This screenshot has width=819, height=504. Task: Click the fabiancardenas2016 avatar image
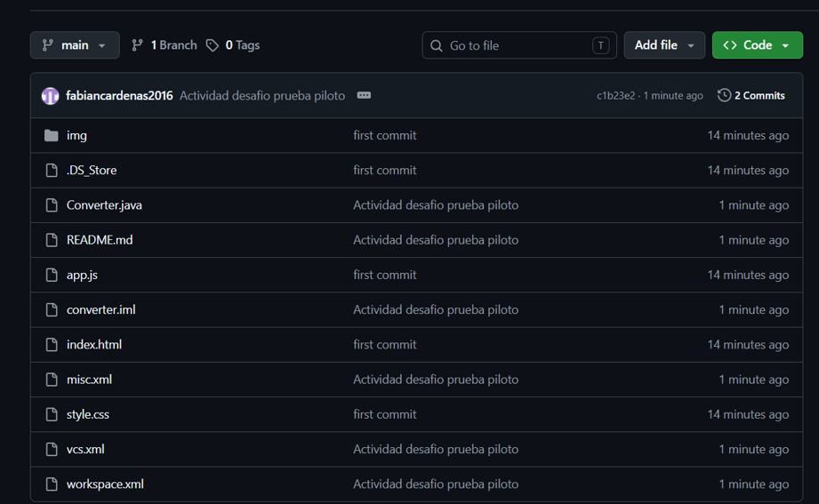tap(50, 96)
